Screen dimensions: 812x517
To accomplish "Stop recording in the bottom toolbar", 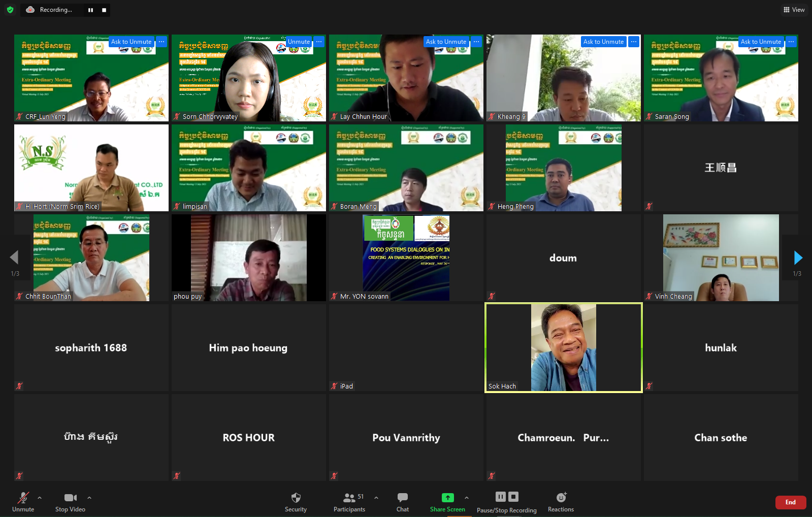I will pyautogui.click(x=513, y=497).
